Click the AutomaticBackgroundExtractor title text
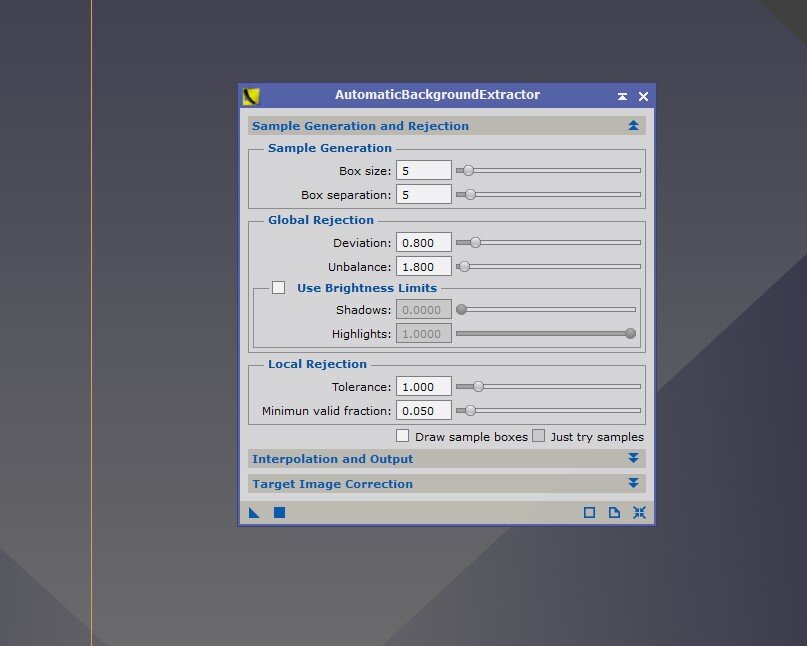 pos(437,95)
